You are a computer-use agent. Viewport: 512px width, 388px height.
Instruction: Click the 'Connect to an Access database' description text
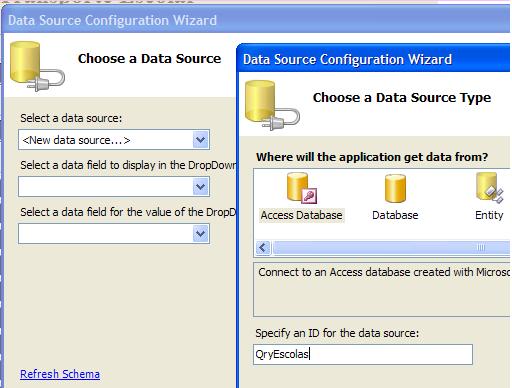(x=384, y=272)
